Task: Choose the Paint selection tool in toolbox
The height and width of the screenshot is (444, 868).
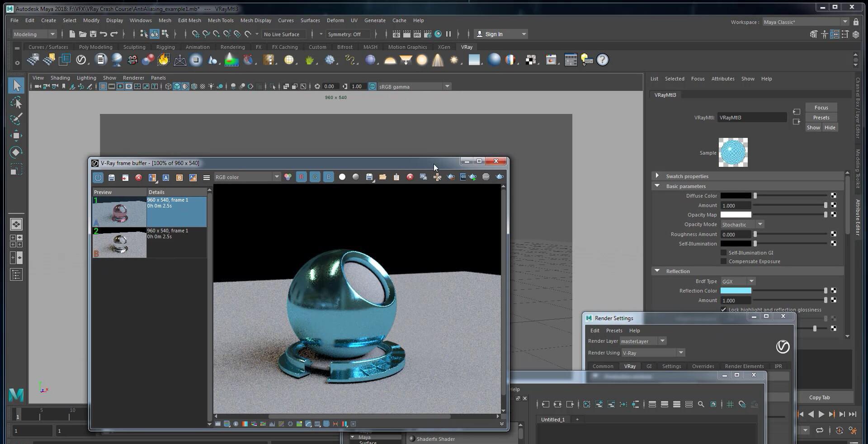Action: (x=16, y=119)
